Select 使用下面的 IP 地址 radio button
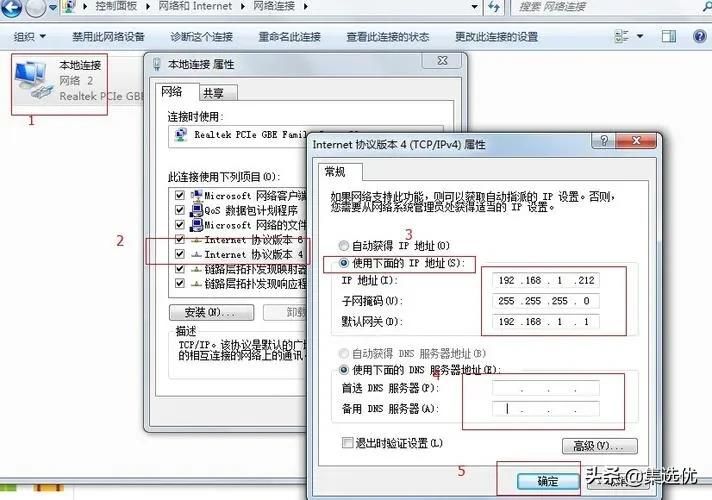This screenshot has height=500, width=712. (344, 263)
